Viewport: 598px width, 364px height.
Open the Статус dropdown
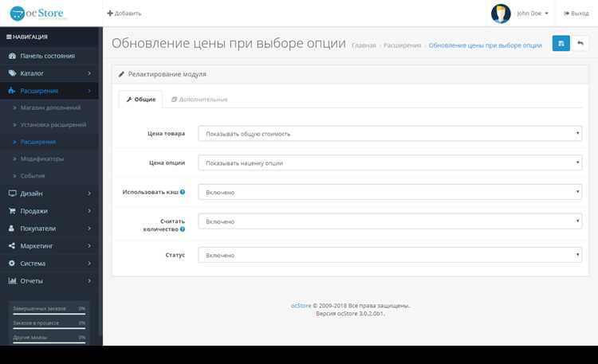click(x=390, y=255)
